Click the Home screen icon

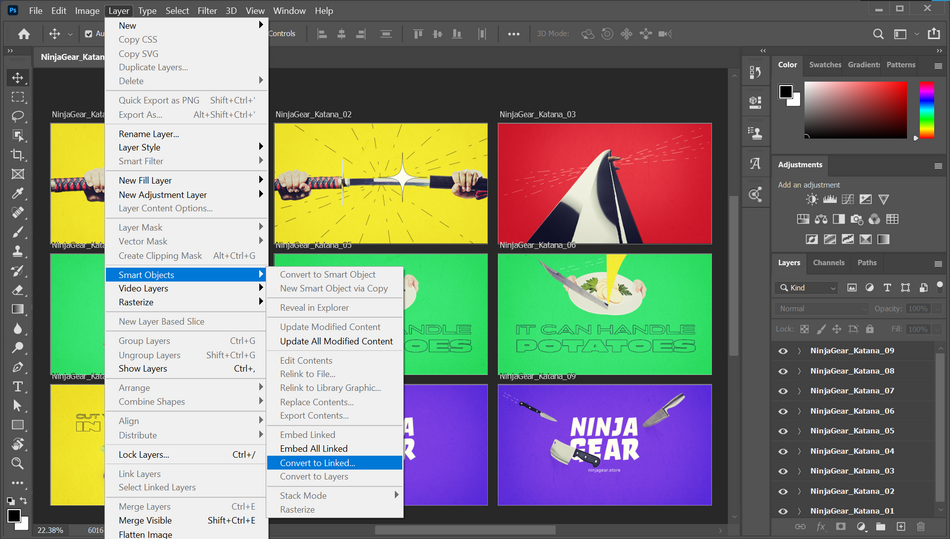point(24,34)
